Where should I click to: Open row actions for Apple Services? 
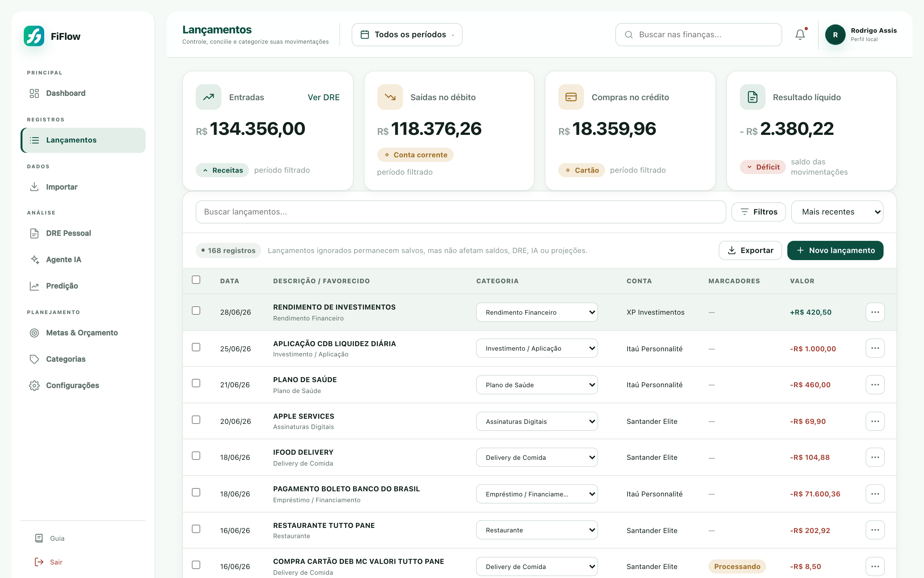coord(875,421)
